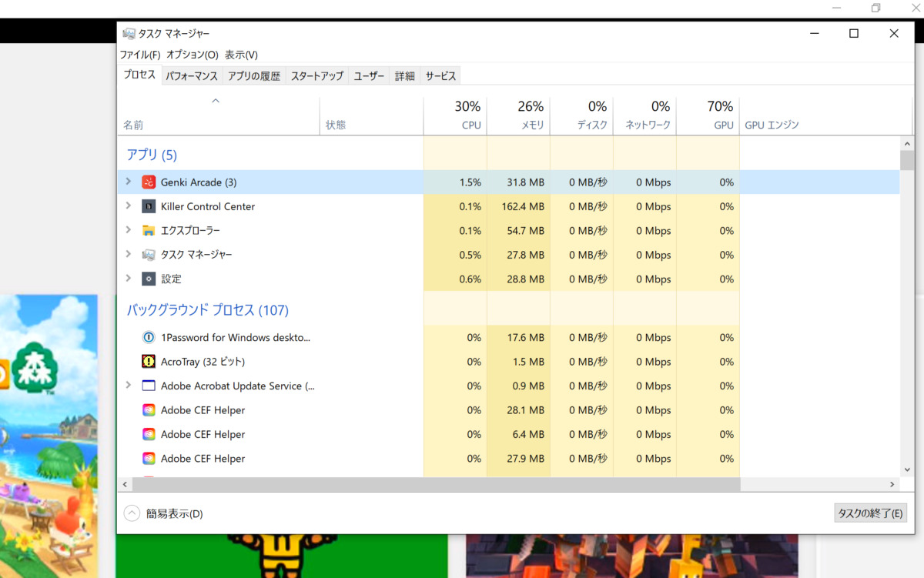
Task: Expand the 設定 process entry
Action: (129, 279)
